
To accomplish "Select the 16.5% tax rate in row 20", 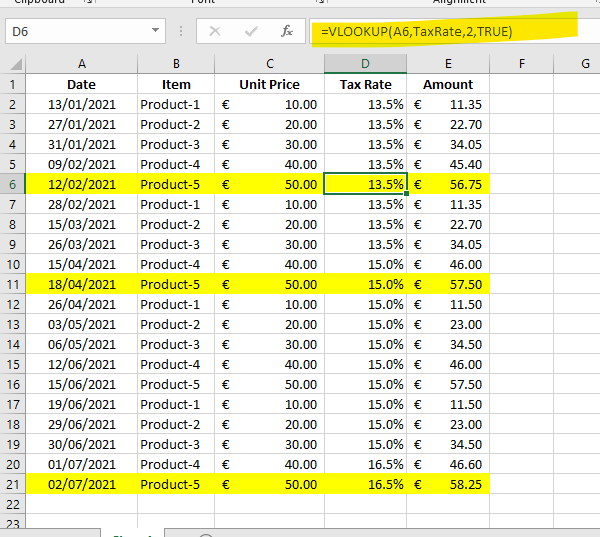I will (365, 464).
